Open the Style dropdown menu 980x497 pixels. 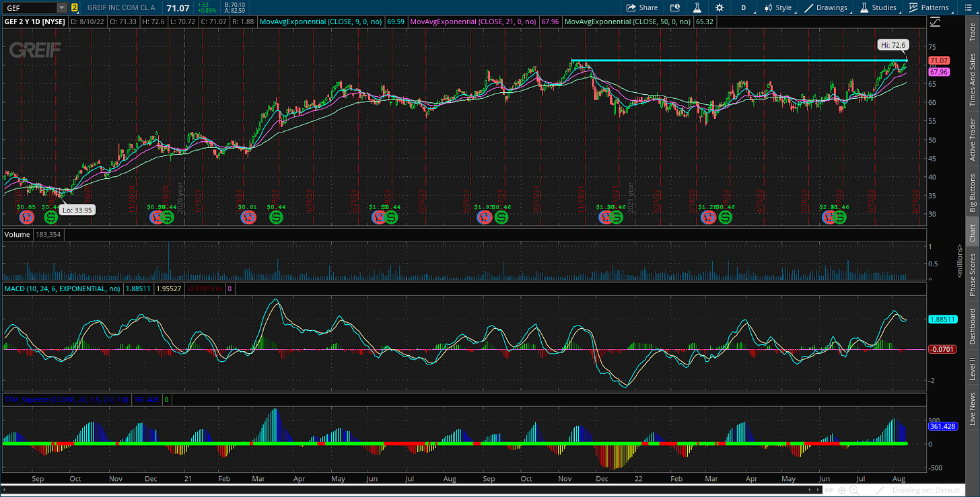(x=777, y=7)
